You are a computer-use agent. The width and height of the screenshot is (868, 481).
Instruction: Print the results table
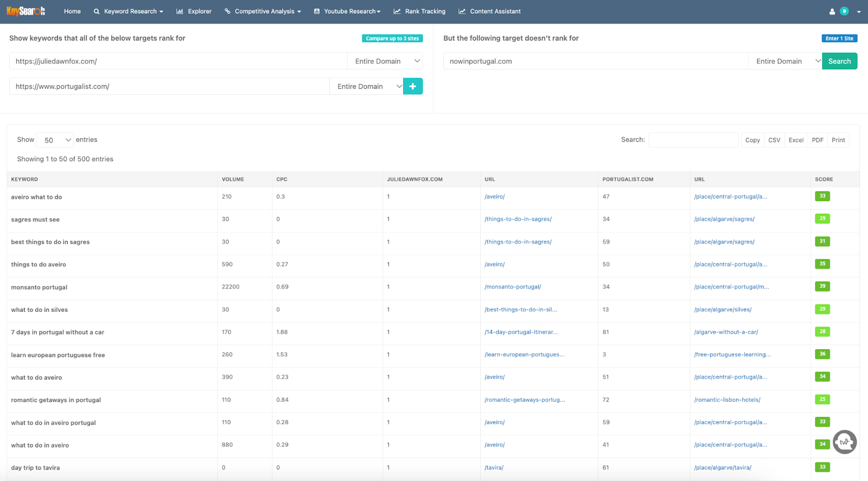(x=838, y=140)
